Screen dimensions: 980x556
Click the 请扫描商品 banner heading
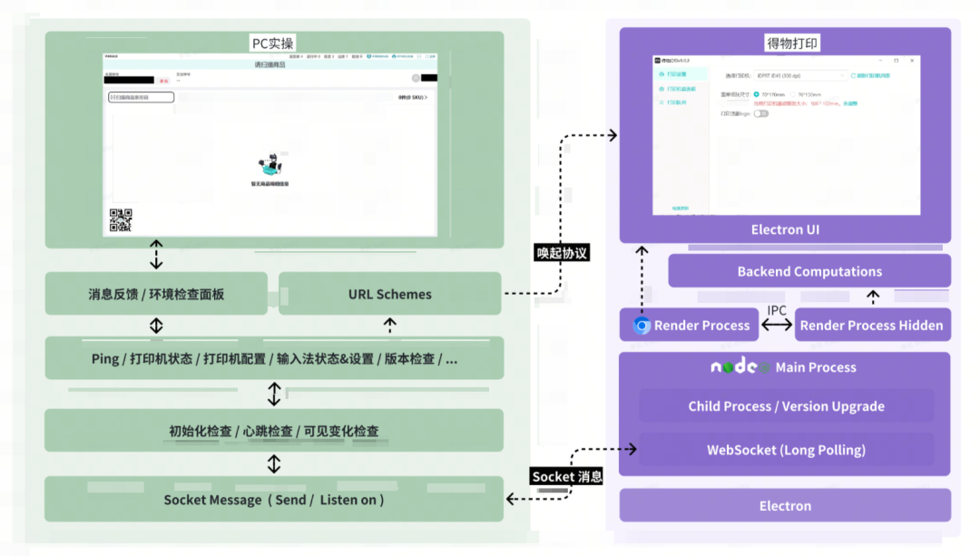pos(270,64)
